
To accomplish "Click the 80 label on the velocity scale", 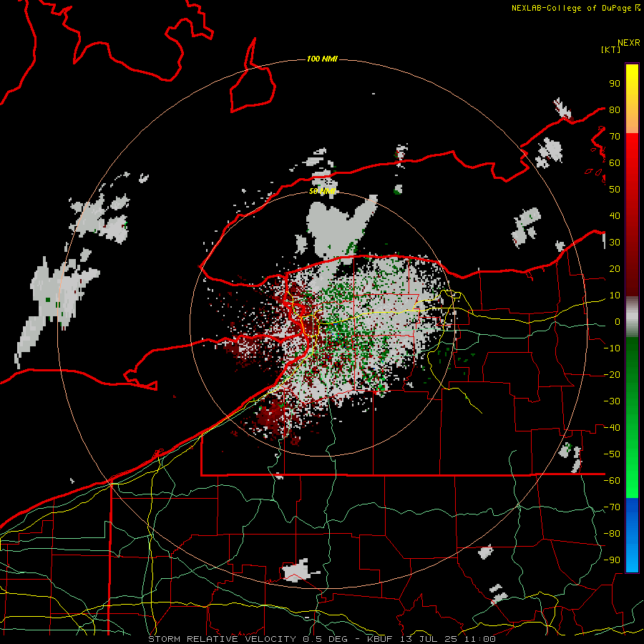I will click(x=615, y=109).
